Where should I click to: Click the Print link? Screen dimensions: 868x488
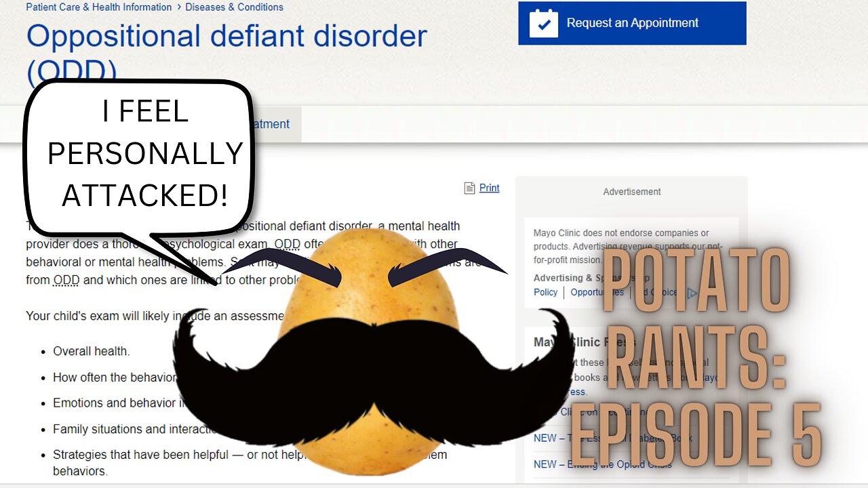[x=489, y=188]
